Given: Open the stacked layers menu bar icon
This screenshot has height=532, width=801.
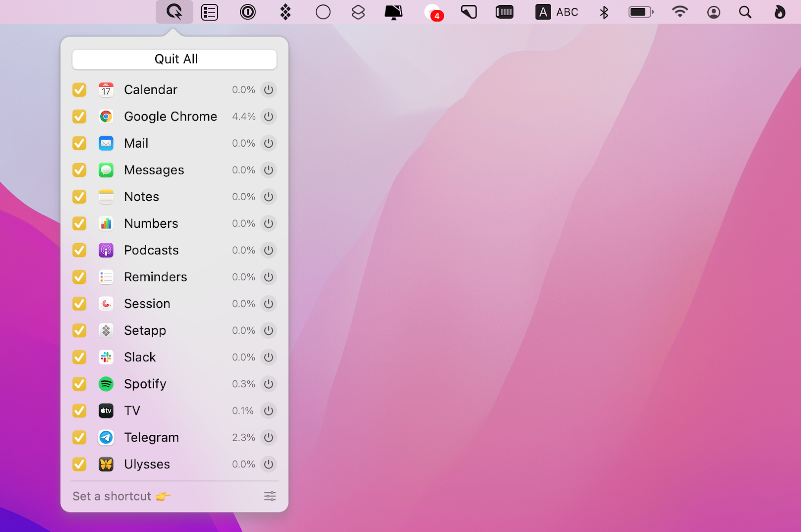Looking at the screenshot, I should (x=358, y=12).
